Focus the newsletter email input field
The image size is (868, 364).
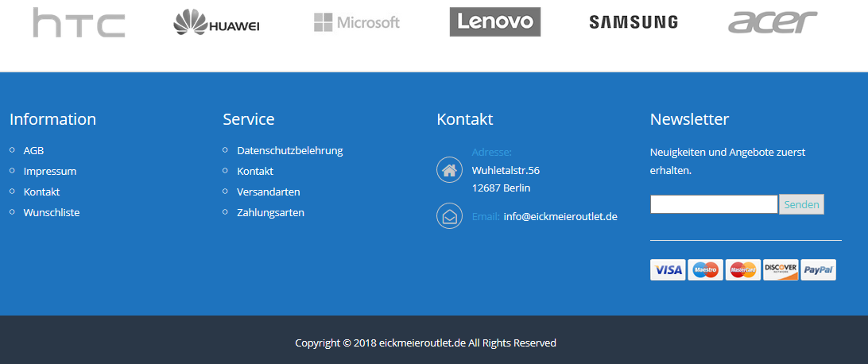coord(714,204)
